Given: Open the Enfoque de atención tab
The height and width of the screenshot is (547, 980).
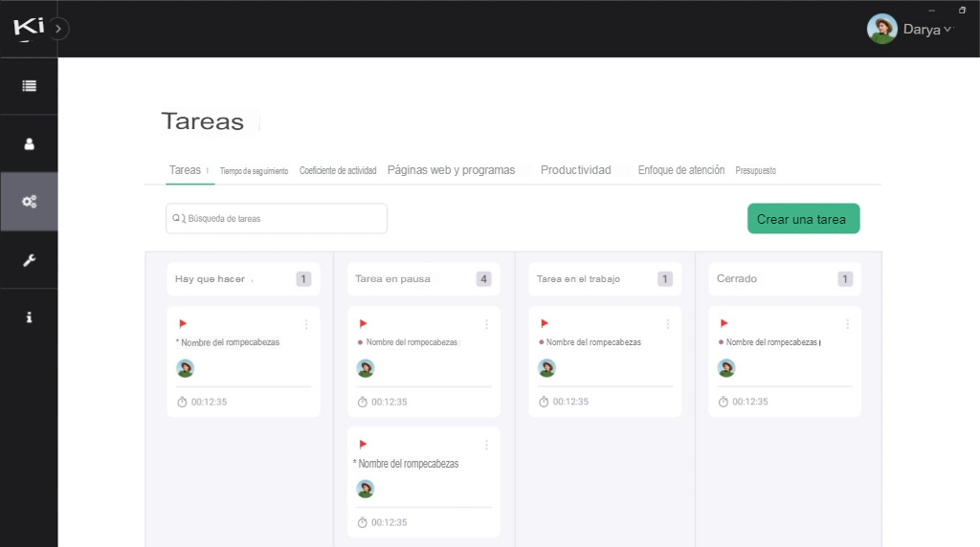Looking at the screenshot, I should [681, 170].
